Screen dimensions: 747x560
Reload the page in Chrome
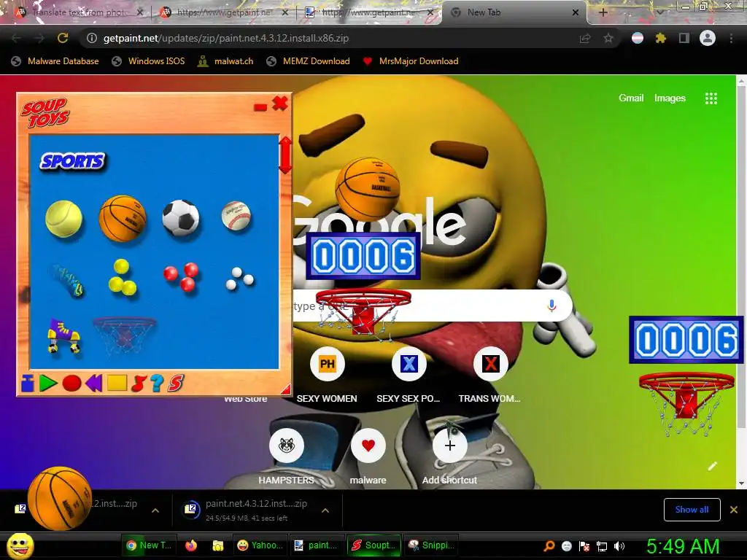pyautogui.click(x=63, y=38)
